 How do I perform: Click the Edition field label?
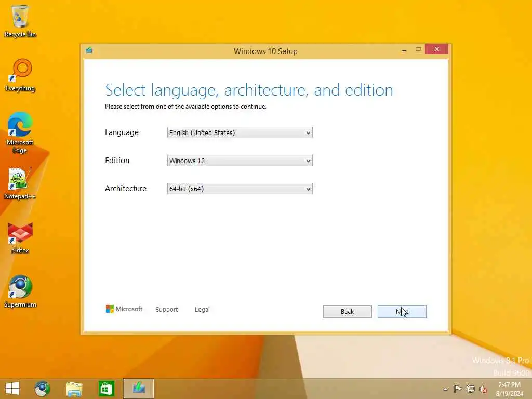117,161
